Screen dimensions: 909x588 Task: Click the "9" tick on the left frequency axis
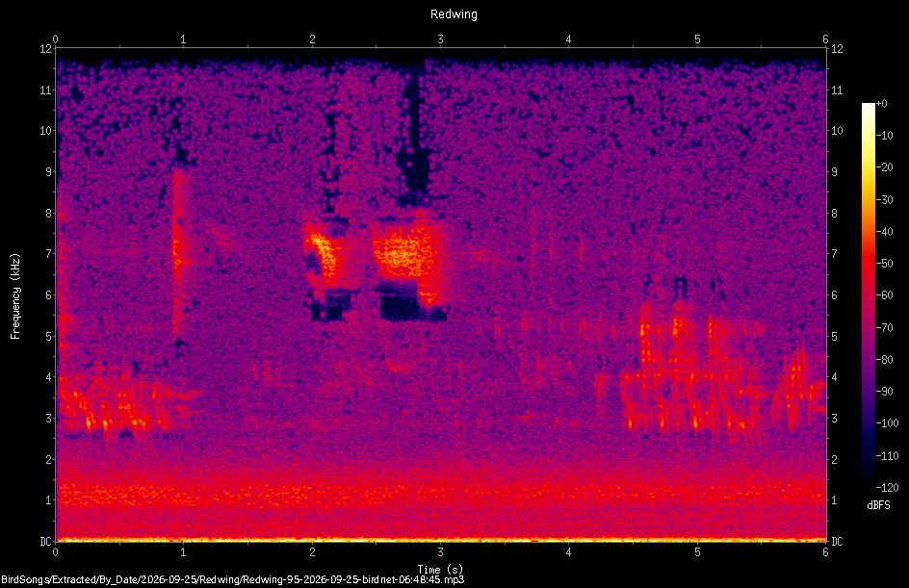coord(48,172)
